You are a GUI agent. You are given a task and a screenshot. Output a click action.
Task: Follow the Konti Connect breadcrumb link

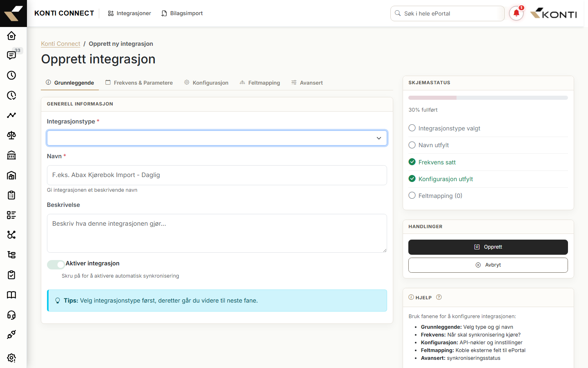pyautogui.click(x=60, y=44)
